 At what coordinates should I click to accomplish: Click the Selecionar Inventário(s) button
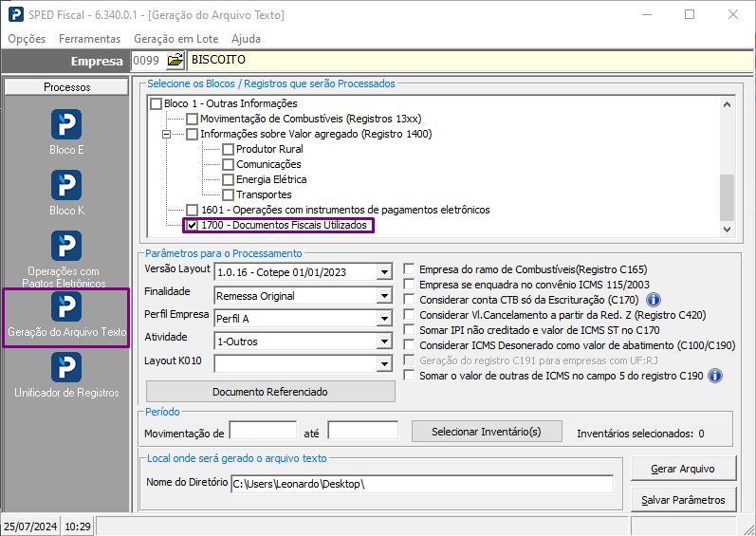coord(487,432)
